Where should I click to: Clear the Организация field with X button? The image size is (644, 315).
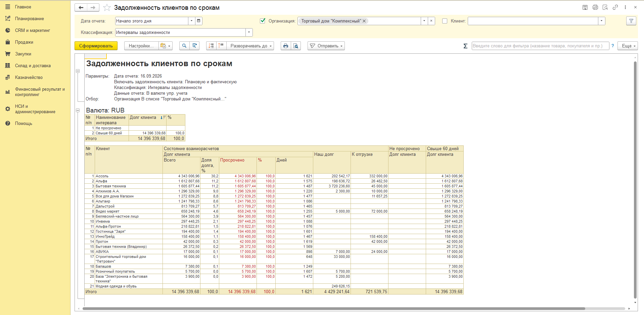[x=431, y=21]
